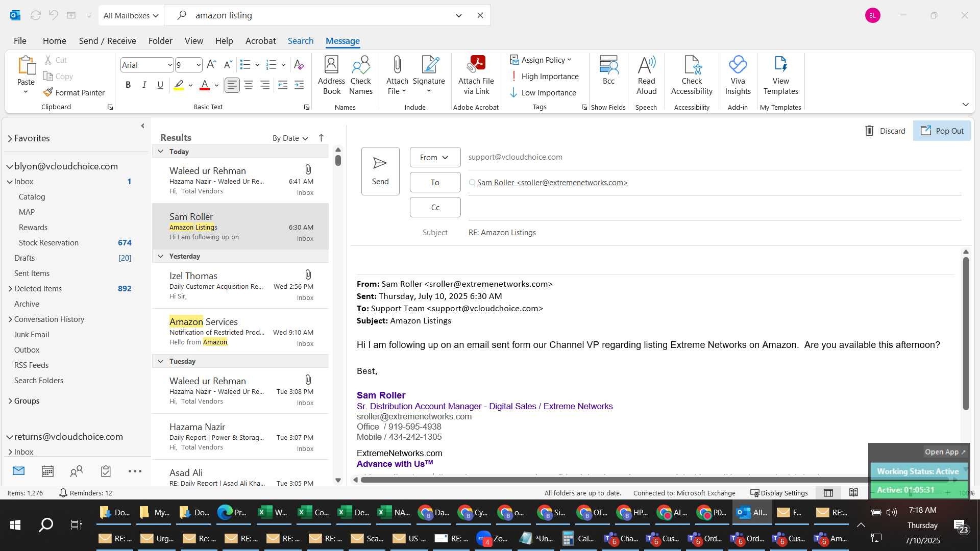Open the font size dropdown

[x=199, y=65]
